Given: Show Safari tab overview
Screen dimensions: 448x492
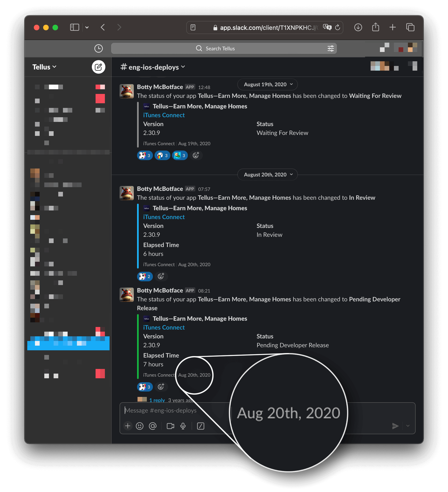Looking at the screenshot, I should (x=410, y=27).
